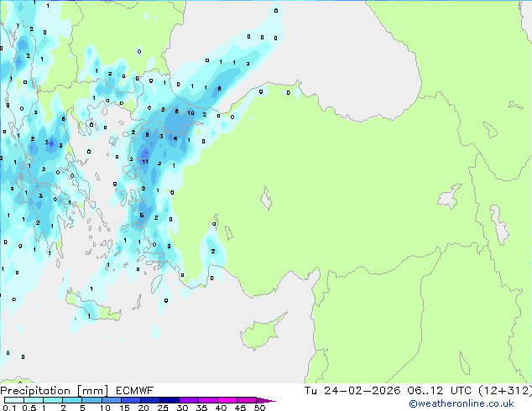Click the legend swatch between 30 and 35
Image resolution: width=532 pixels, height=411 pixels.
(189, 400)
